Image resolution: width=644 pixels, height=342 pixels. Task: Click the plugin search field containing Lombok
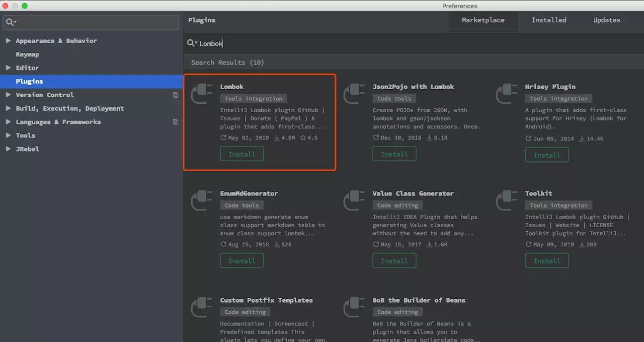coord(413,43)
